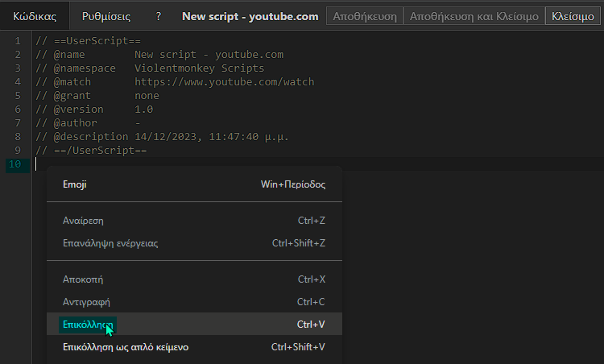Click line number 10 in the gutter
This screenshot has height=364, width=604.
(14, 164)
